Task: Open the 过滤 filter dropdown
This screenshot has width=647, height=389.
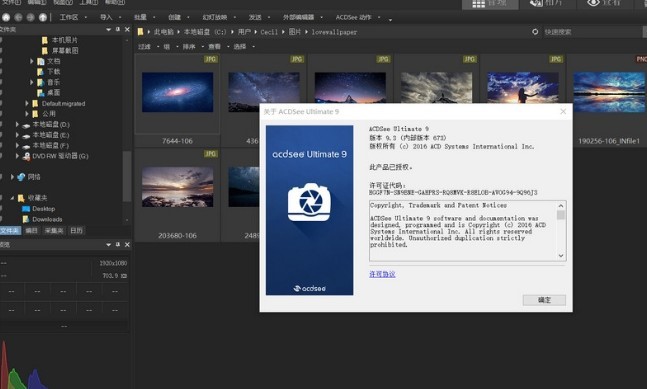Action: click(148, 47)
